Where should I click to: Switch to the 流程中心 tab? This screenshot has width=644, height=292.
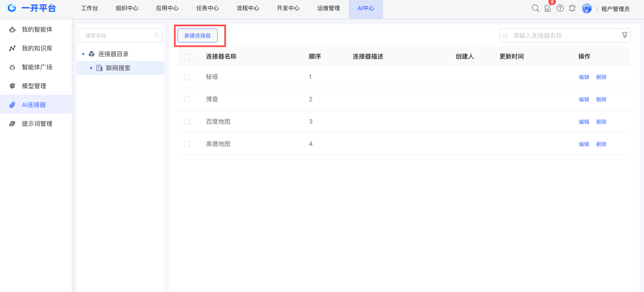(x=248, y=8)
